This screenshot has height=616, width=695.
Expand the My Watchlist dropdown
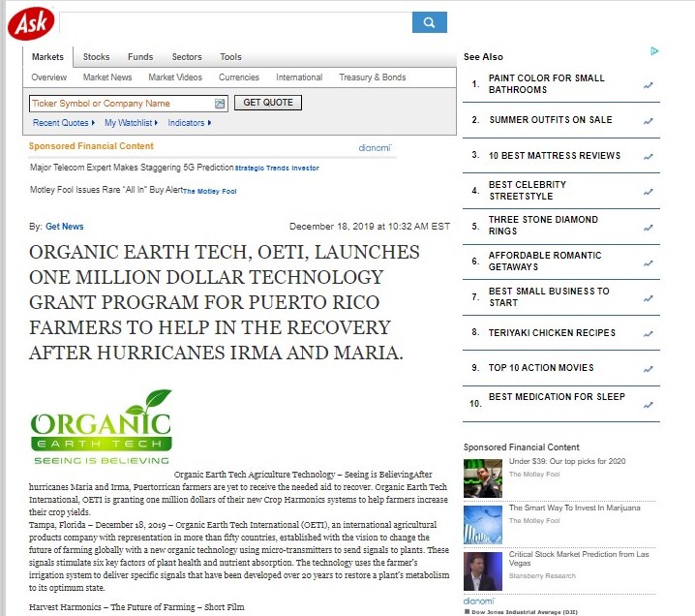click(131, 123)
